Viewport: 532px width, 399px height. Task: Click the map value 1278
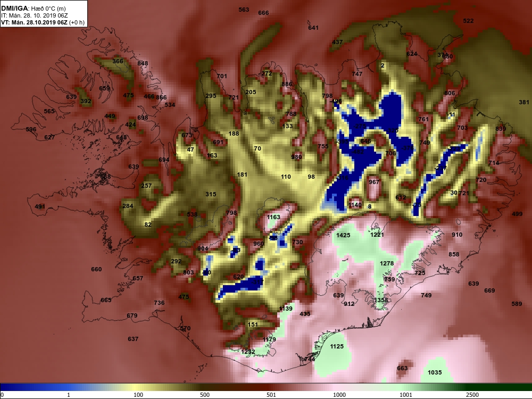tap(387, 263)
